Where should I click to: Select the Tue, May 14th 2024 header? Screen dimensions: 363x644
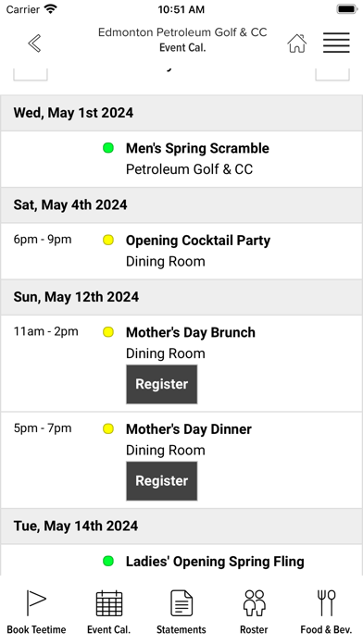(181, 526)
